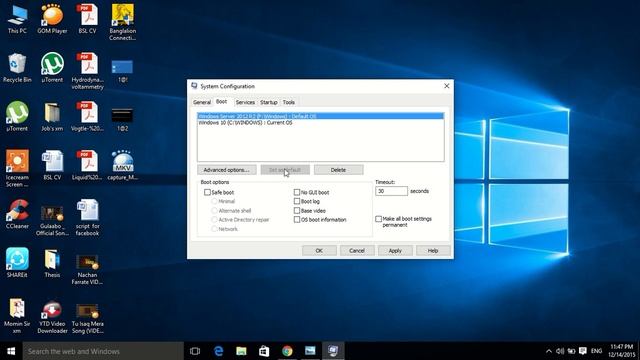The height and width of the screenshot is (360, 640).
Task: Select Gulaabo Official Song video file
Action: pos(52,220)
